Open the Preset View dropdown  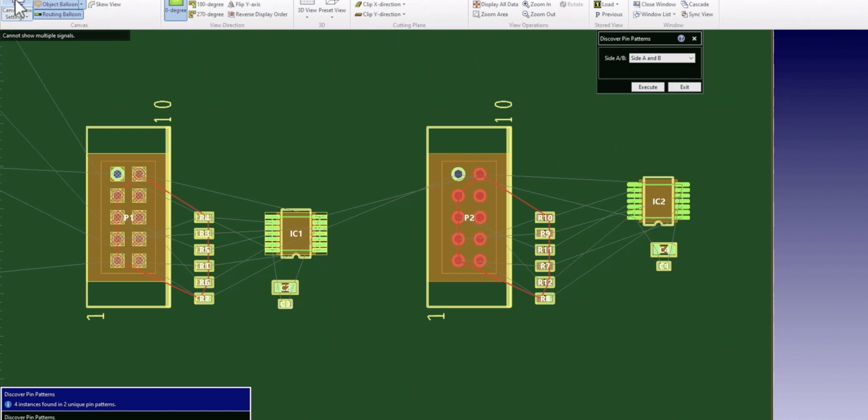tap(332, 10)
